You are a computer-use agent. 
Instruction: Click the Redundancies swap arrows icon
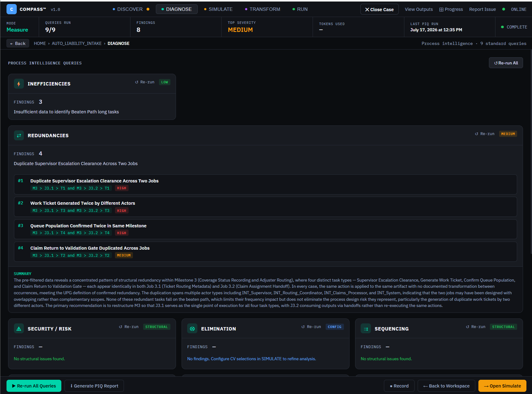click(x=19, y=135)
